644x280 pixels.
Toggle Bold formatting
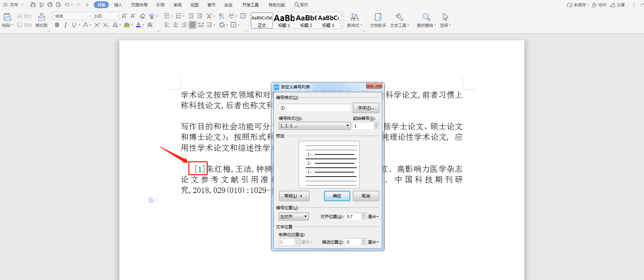[57, 25]
